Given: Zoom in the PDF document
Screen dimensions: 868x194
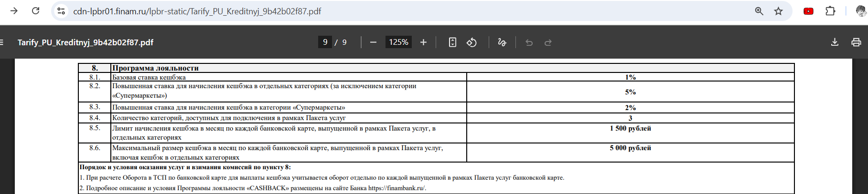Looking at the screenshot, I should (423, 42).
